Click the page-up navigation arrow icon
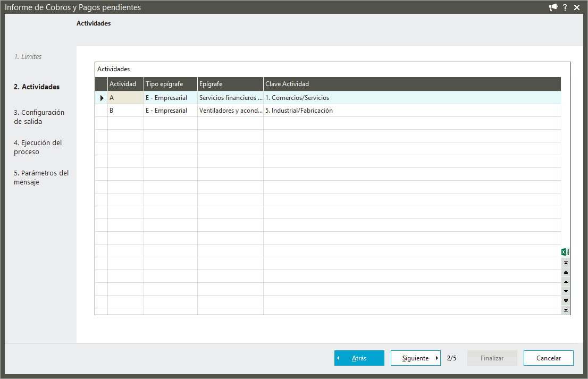Image resolution: width=588 pixels, height=379 pixels. point(566,272)
